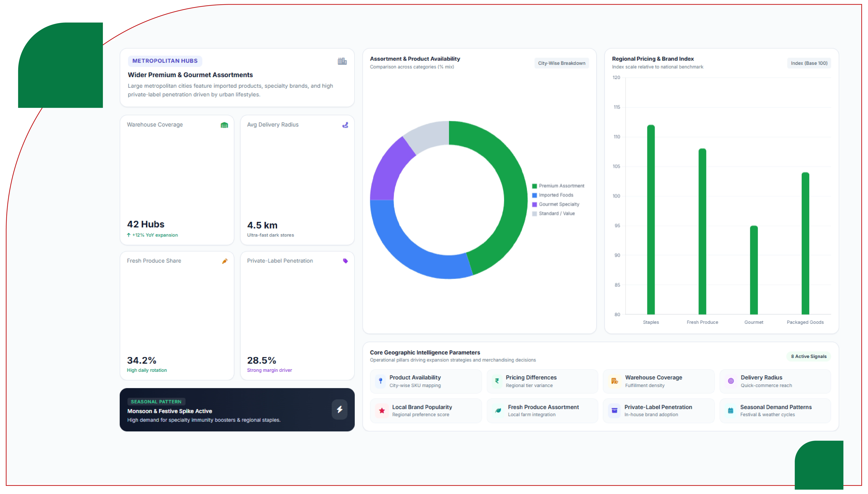Viewport: 868px width, 494px height.
Task: Click the Index (Base 100) badge
Action: (x=809, y=63)
